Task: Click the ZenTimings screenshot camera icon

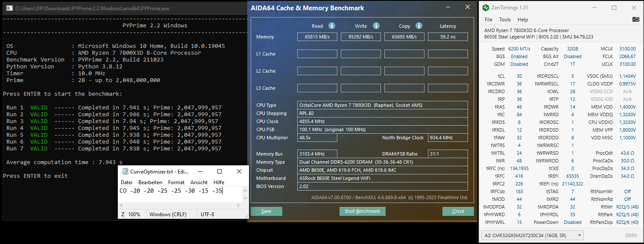Action: click(635, 19)
